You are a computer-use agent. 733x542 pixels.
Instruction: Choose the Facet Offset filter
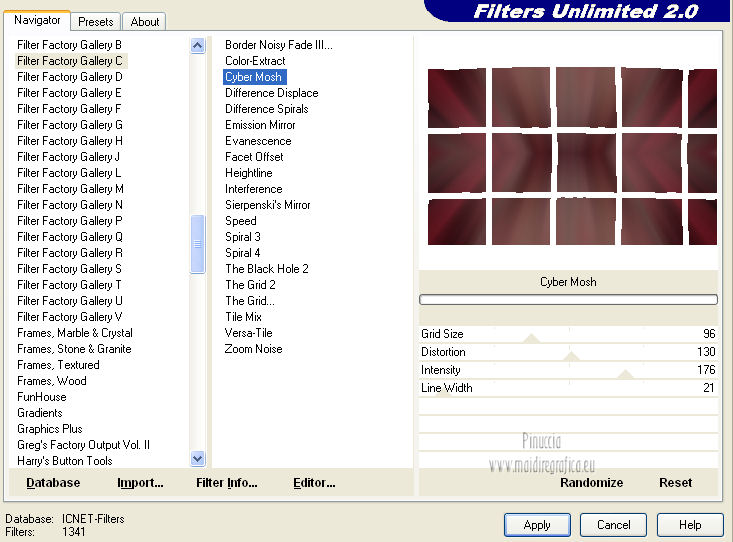click(x=254, y=157)
